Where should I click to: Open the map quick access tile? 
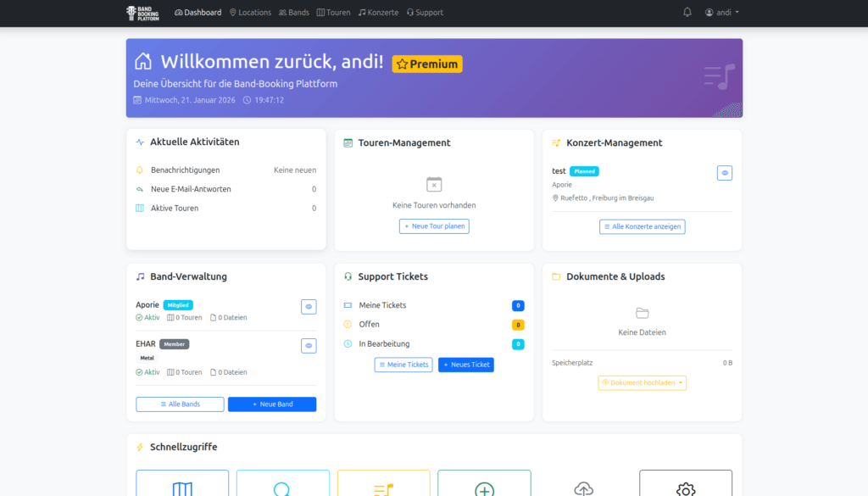(x=182, y=485)
